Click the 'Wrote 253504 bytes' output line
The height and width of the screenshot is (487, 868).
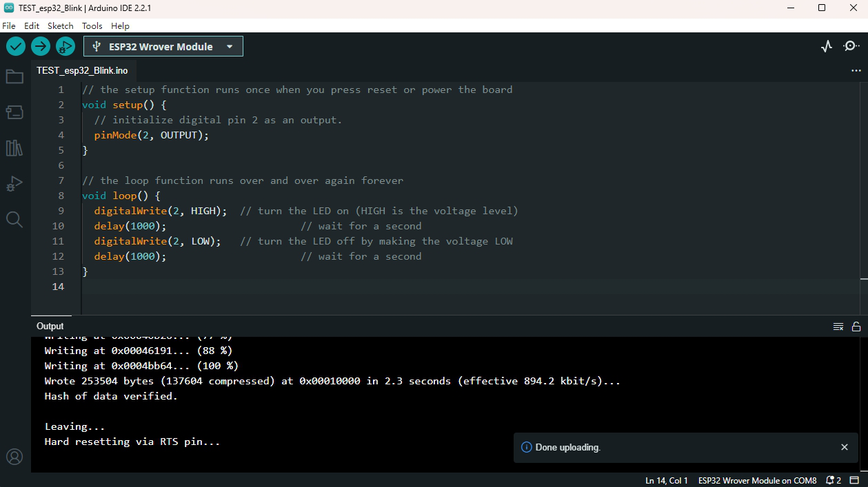point(332,381)
